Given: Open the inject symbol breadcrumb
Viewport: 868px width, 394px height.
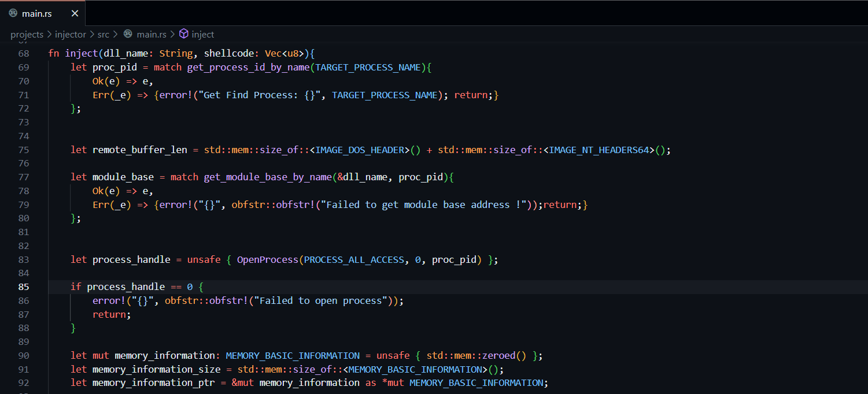Looking at the screenshot, I should click(203, 35).
